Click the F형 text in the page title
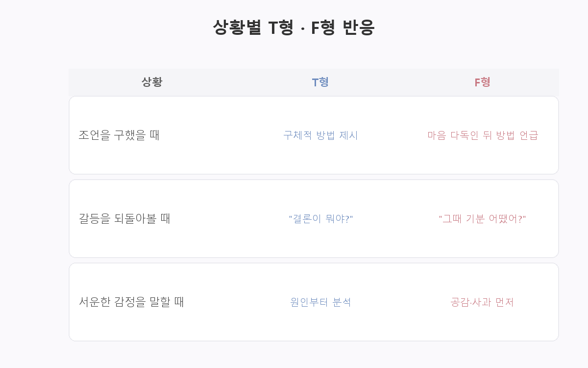Screen dimensions: 588x368 click(x=322, y=27)
